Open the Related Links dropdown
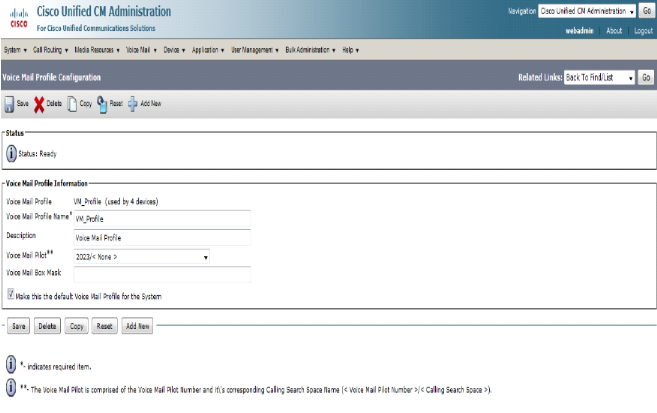The width and height of the screenshot is (657, 413). 599,77
